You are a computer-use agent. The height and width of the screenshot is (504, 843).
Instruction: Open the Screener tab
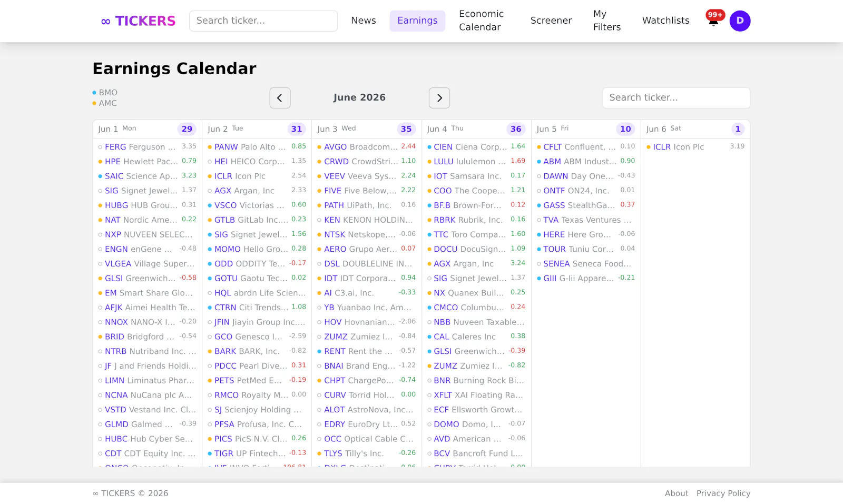coord(551,21)
